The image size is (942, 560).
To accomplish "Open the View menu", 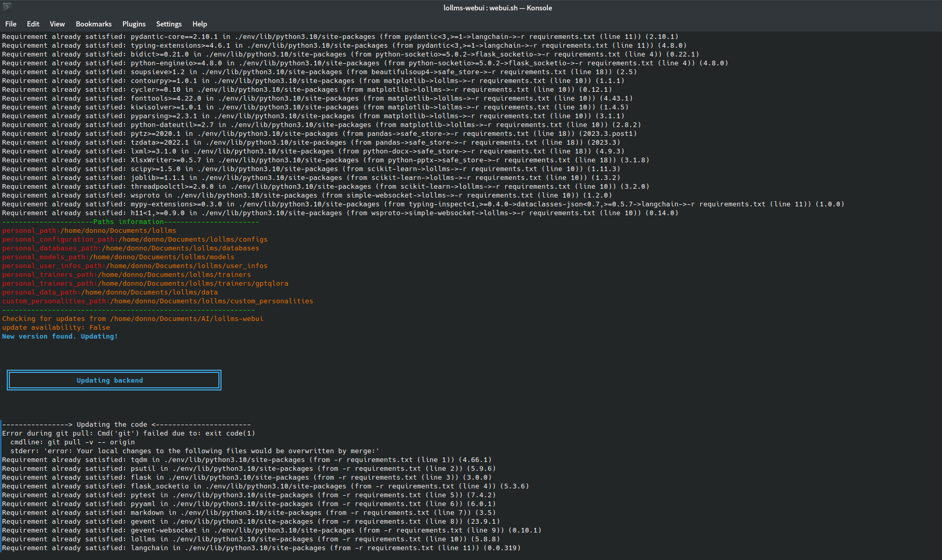I will point(57,24).
